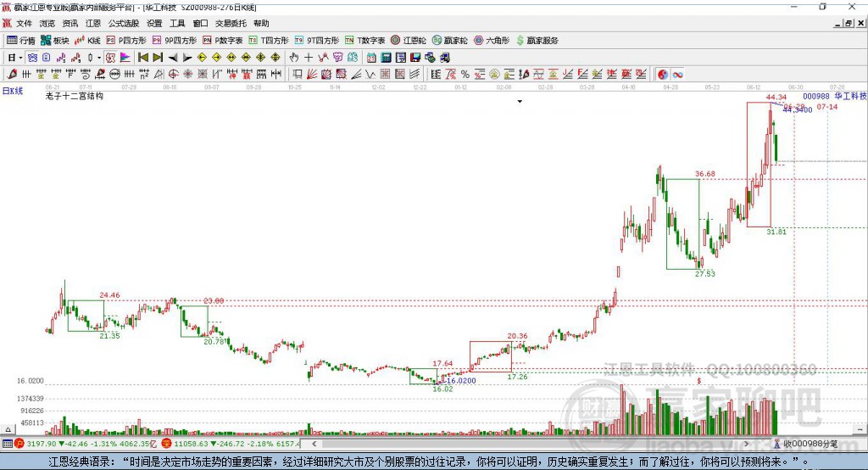This screenshot has width=868, height=470.
Task: Open the 9P四方形 tool
Action: 175,41
